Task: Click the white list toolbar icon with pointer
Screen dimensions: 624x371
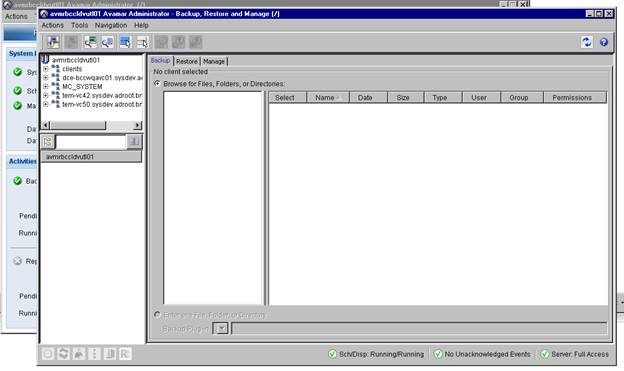Action: [142, 42]
